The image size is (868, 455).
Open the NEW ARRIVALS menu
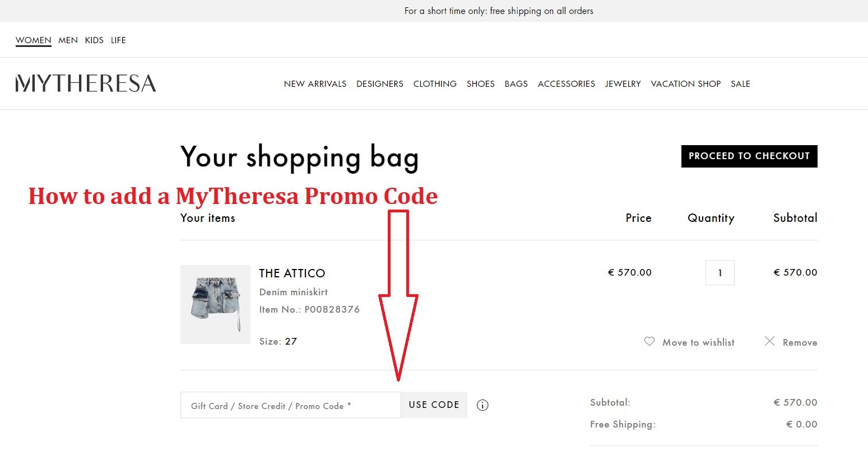coord(315,83)
